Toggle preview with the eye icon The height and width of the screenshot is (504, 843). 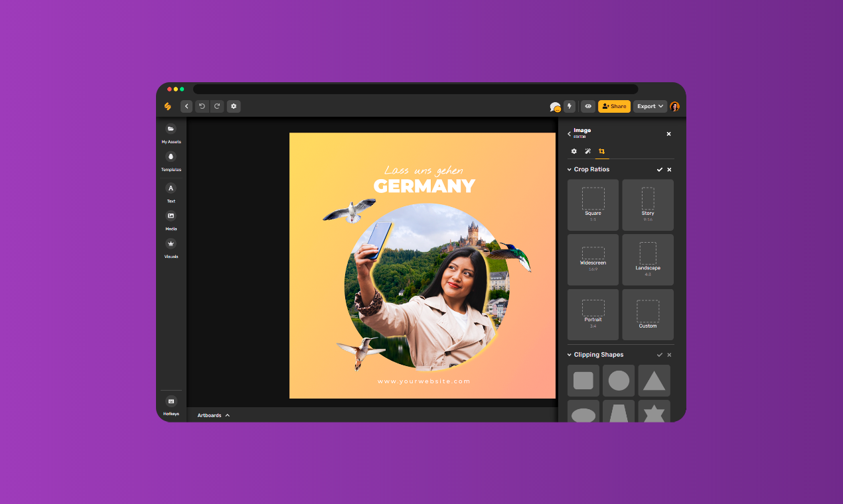[x=588, y=106]
